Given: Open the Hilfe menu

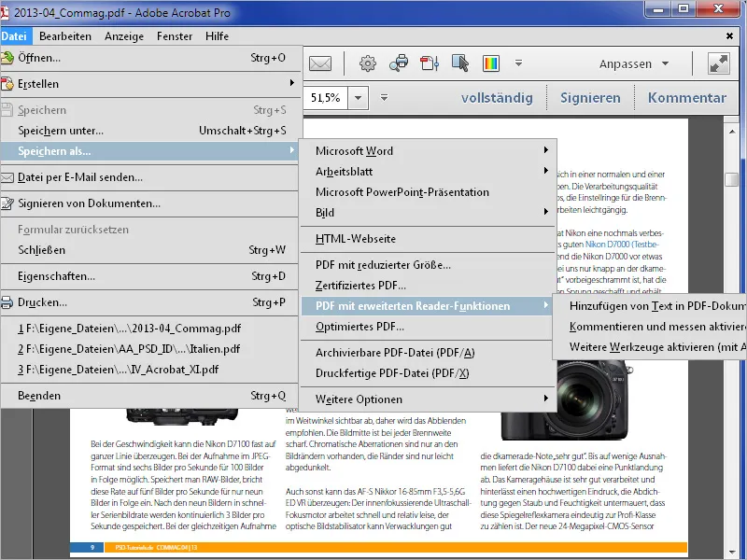Looking at the screenshot, I should click(x=217, y=36).
